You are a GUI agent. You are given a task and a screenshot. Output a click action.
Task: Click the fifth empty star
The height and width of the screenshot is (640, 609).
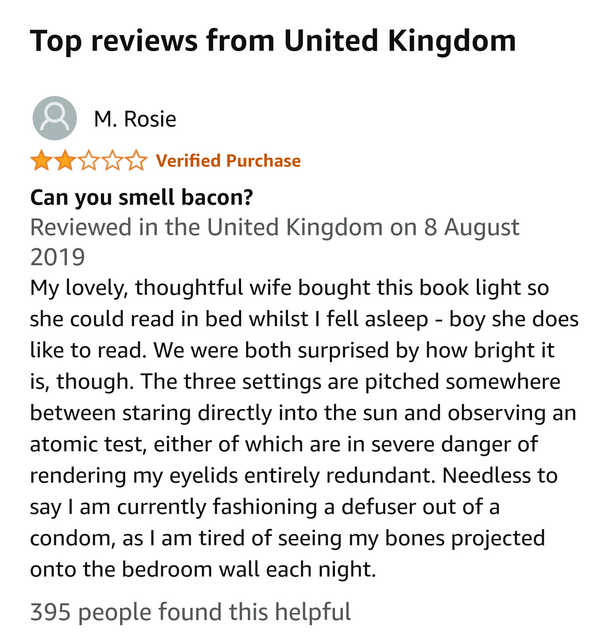136,160
